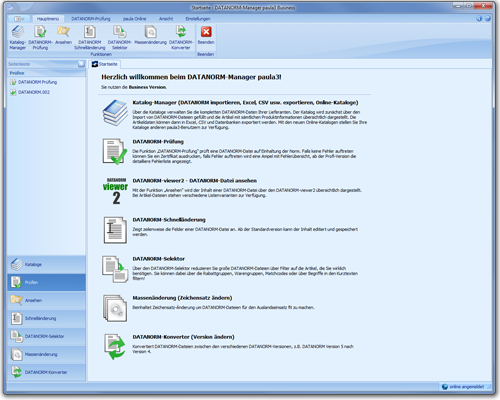Viewport: 500px width, 400px height.
Task: Open the sidebar Massenänderung navigation button
Action: coord(46,354)
